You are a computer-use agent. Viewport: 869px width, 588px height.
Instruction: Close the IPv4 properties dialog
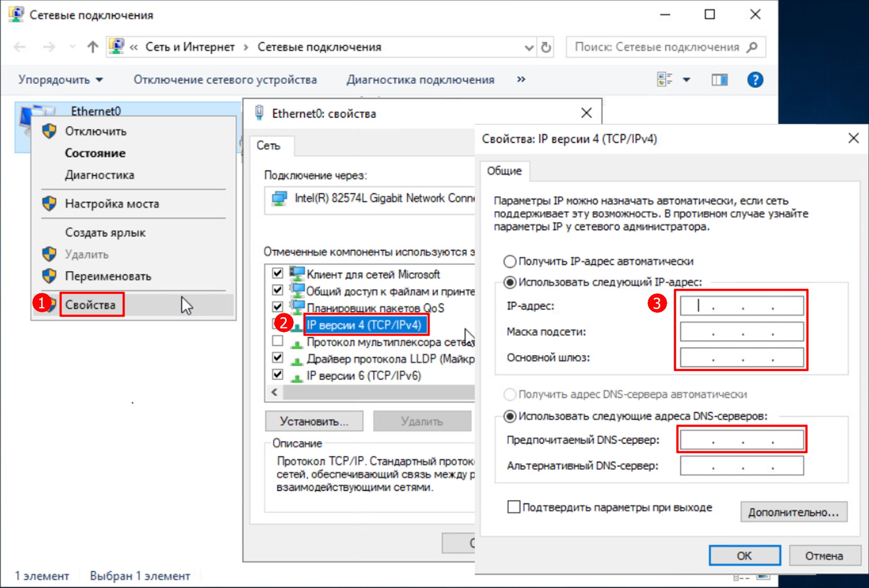click(853, 138)
